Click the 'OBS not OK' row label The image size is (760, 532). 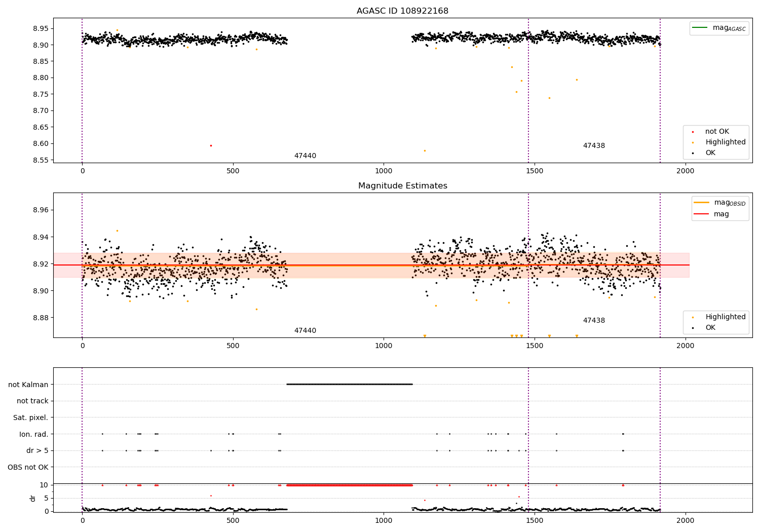[28, 467]
